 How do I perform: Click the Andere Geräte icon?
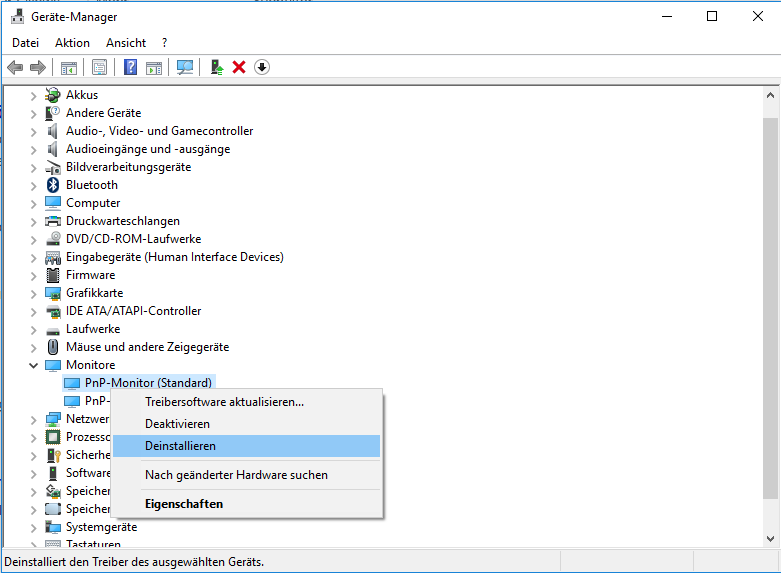click(x=53, y=113)
